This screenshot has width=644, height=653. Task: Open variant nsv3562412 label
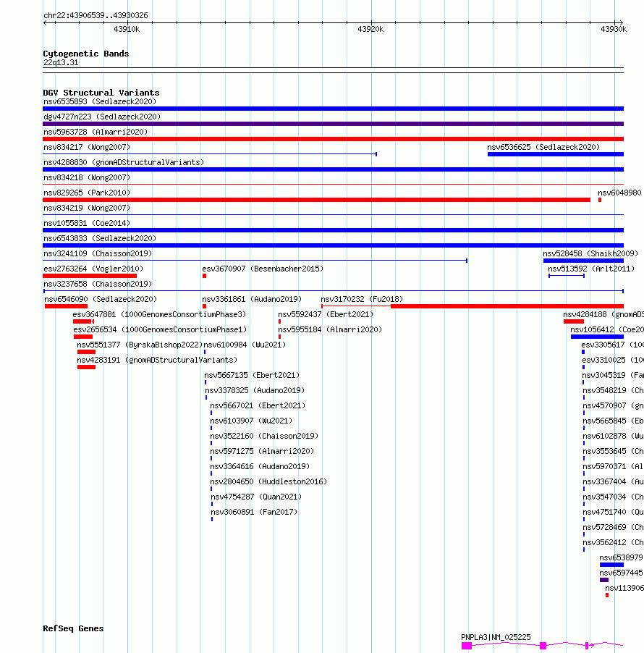pyautogui.click(x=604, y=543)
